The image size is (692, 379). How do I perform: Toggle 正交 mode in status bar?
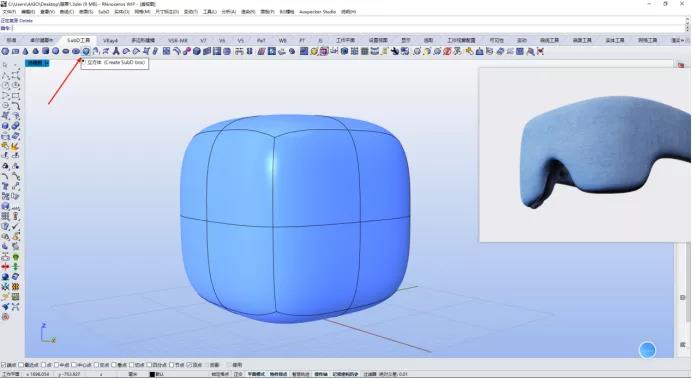click(238, 374)
